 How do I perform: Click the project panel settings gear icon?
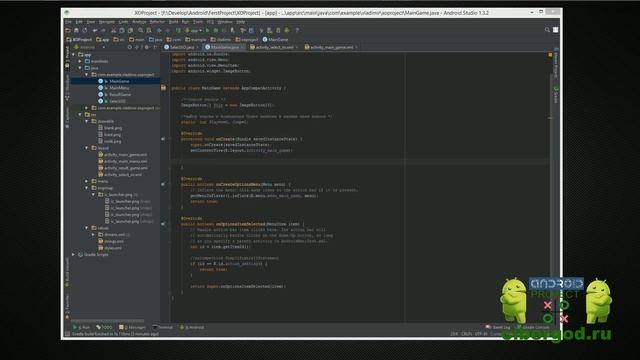pos(147,47)
